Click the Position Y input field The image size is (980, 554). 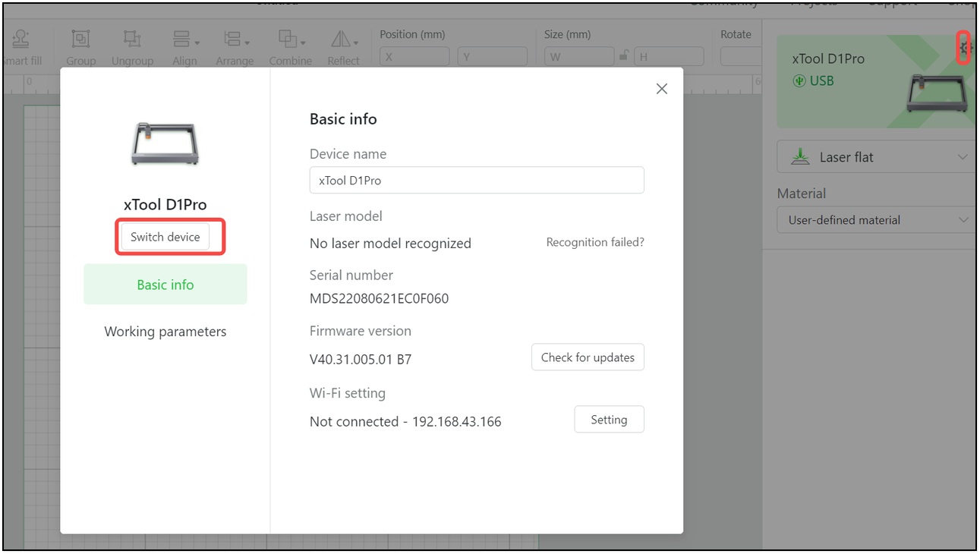(x=492, y=56)
